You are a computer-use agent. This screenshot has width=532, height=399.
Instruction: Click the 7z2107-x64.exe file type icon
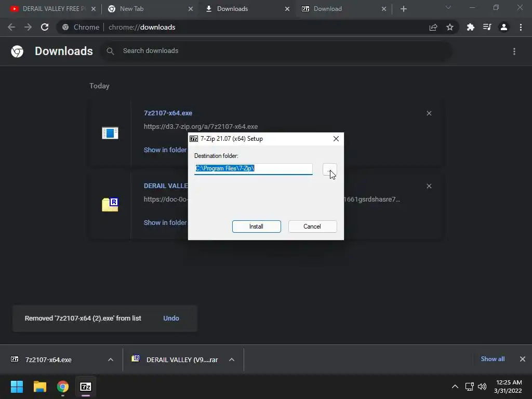click(x=110, y=133)
